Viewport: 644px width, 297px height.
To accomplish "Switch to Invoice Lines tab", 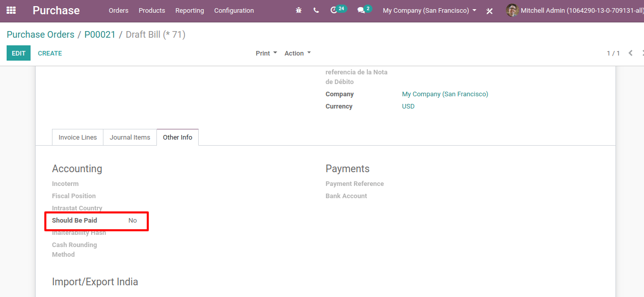I will coord(77,137).
